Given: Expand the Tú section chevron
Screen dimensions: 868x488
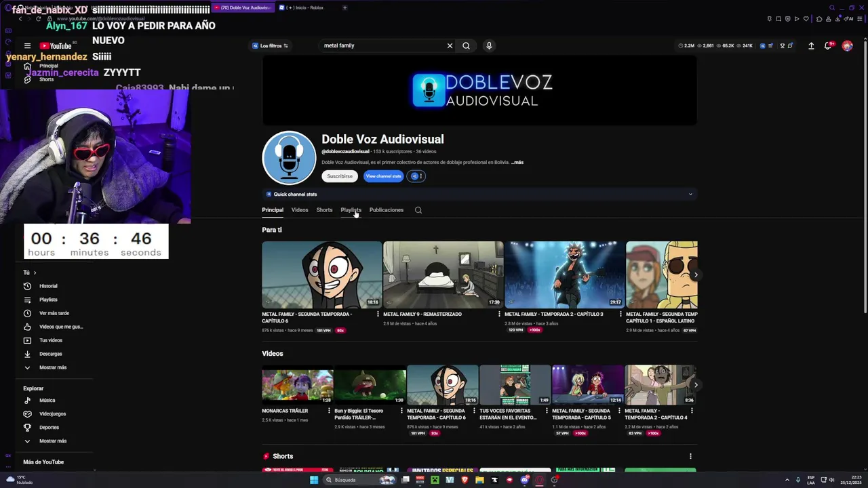Looking at the screenshot, I should [x=35, y=272].
